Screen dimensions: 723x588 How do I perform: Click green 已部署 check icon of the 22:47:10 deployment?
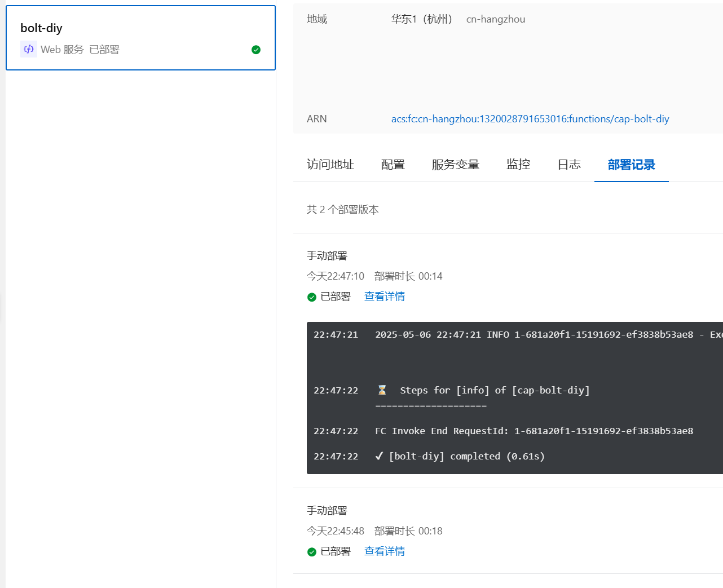(x=312, y=297)
